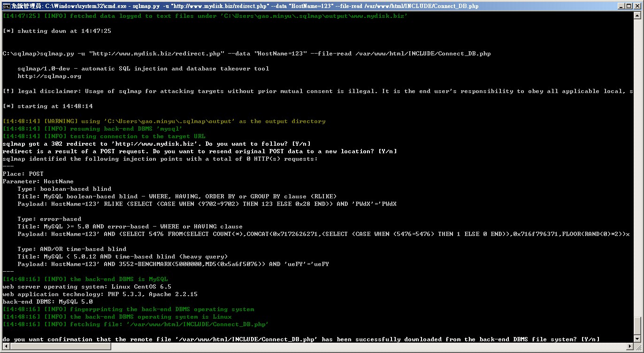Click the "Type: boolean-based blind" line
This screenshot has width=644, height=353.
[x=64, y=189]
